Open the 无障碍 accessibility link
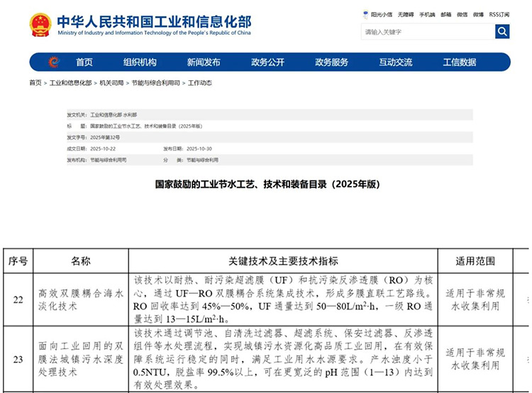This screenshot has height=393, width=532. coord(406,13)
